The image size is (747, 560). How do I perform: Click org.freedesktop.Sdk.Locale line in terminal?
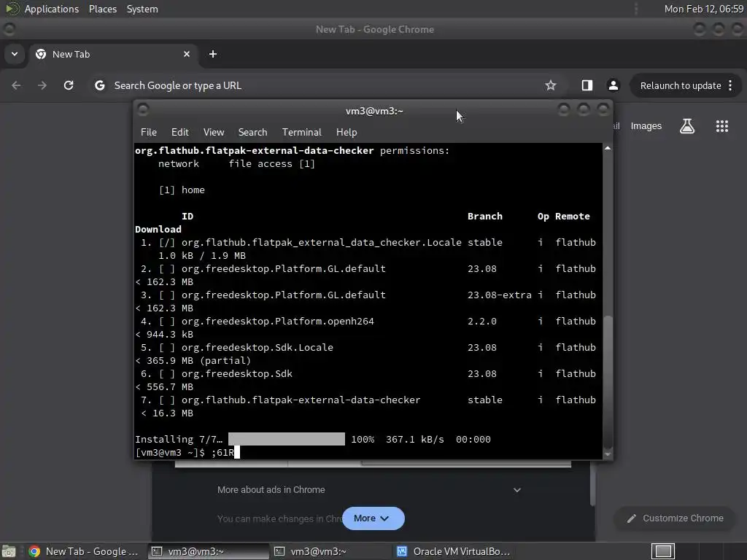[x=365, y=347]
